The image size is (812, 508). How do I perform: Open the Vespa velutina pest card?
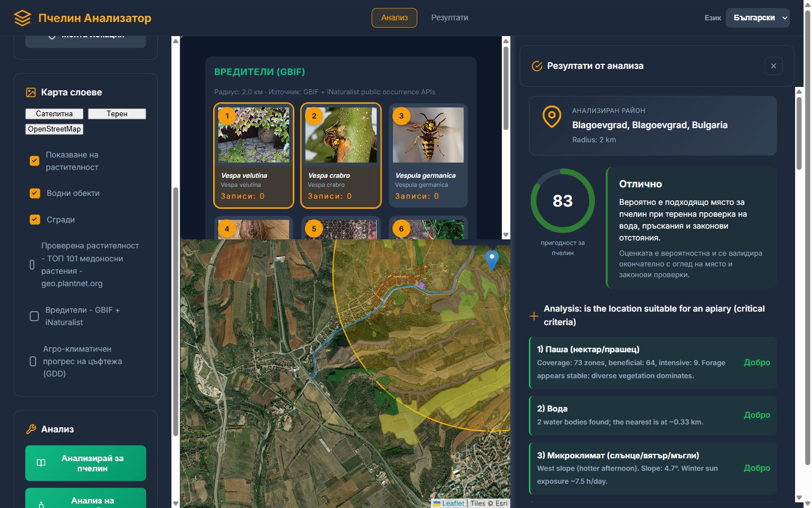tap(254, 156)
